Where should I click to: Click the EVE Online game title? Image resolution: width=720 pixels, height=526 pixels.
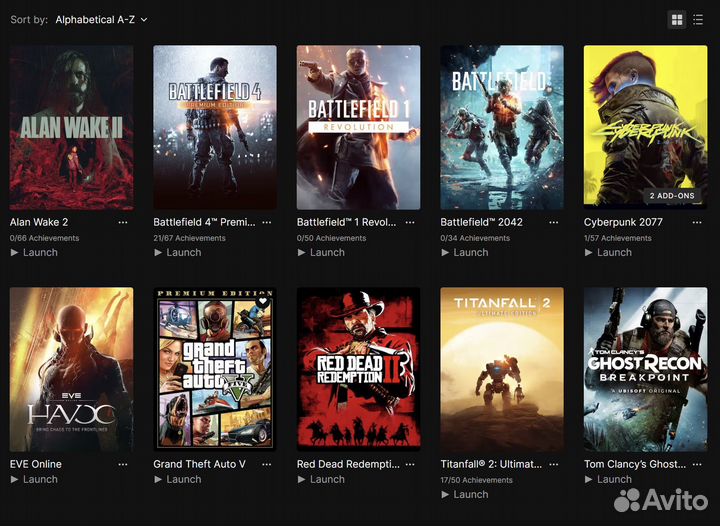(36, 464)
